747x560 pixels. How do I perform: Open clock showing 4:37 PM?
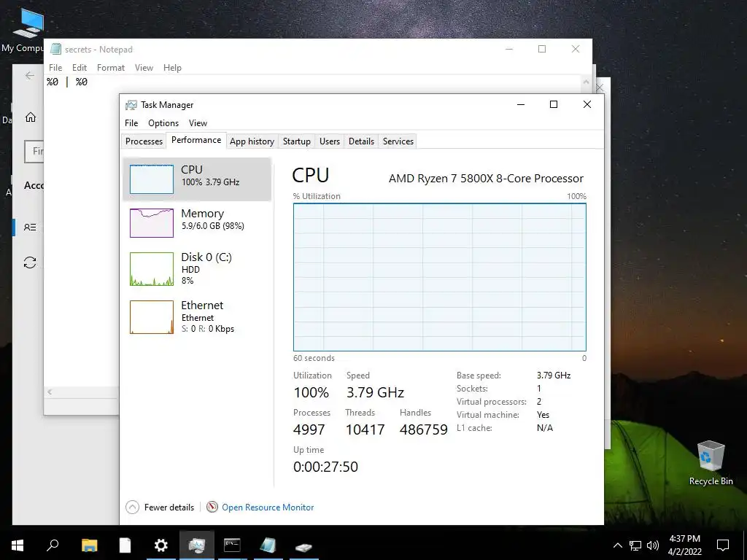684,545
